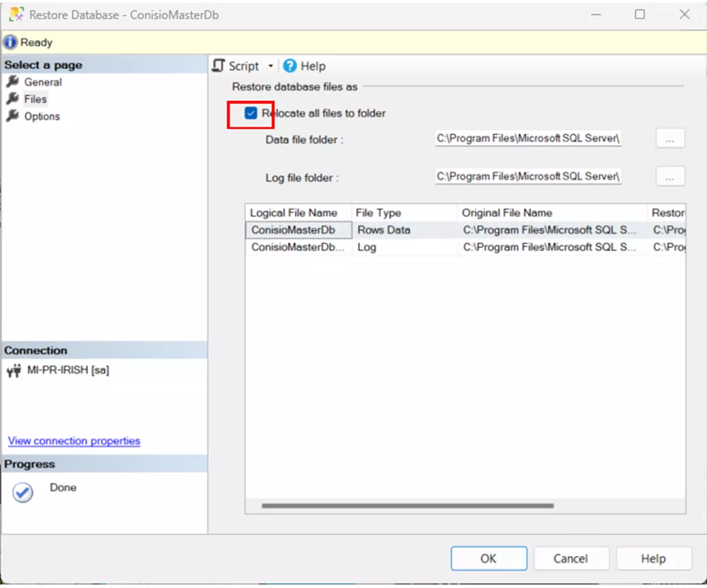The height and width of the screenshot is (588, 707).
Task: Browse for the Data file folder
Action: (670, 139)
